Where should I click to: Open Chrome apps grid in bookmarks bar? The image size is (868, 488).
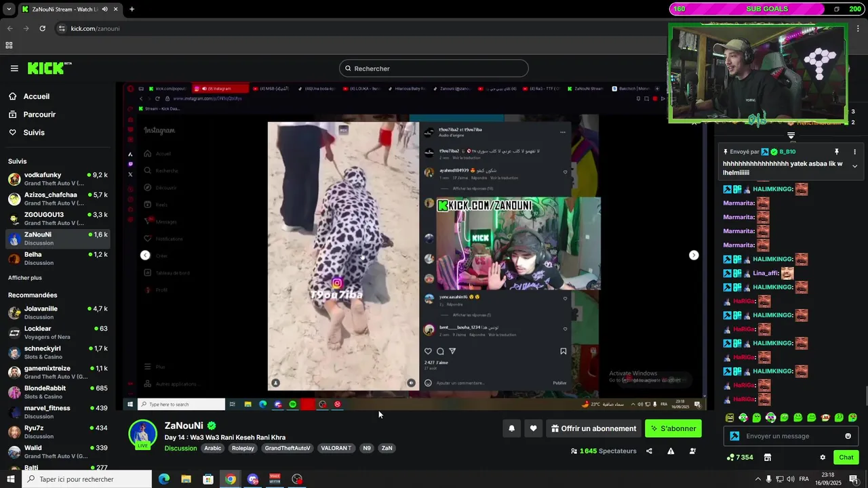point(9,45)
